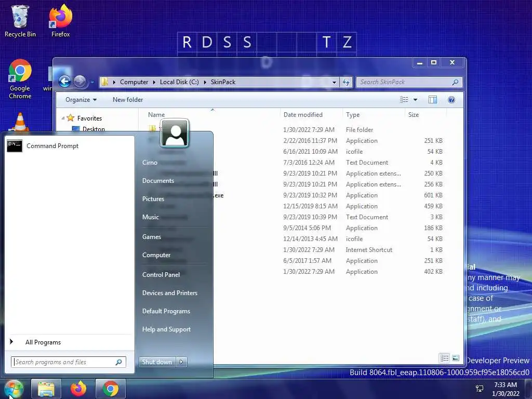Open the Recycle Bin desktop icon

[20, 20]
